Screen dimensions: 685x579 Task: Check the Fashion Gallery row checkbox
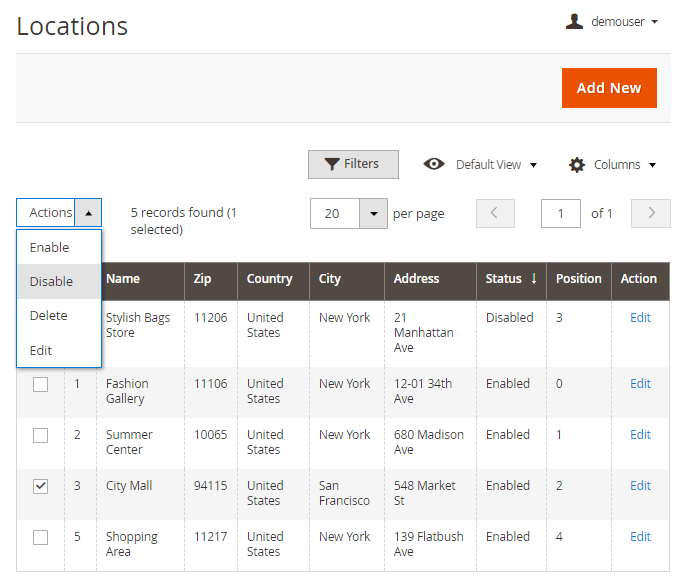click(x=41, y=384)
